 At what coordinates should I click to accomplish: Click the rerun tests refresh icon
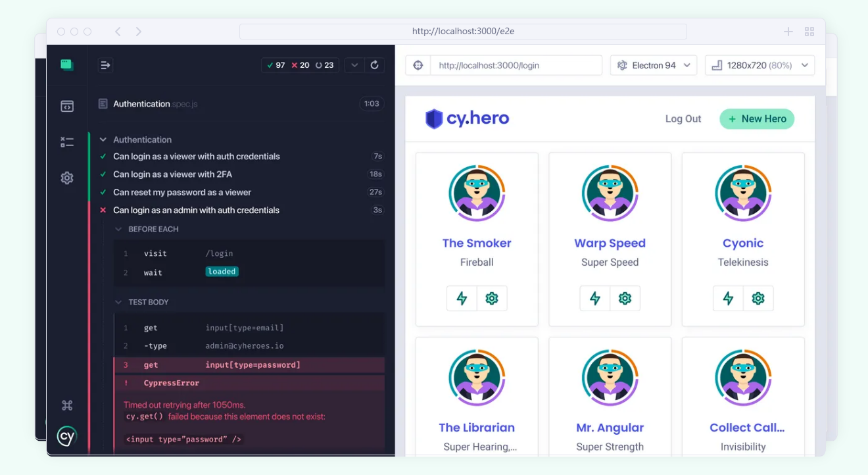pyautogui.click(x=374, y=65)
